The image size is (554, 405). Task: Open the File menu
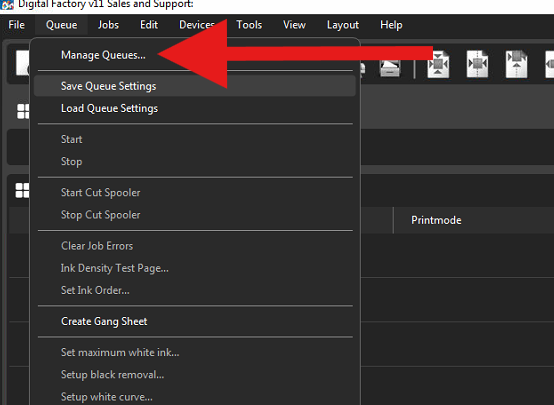click(x=17, y=25)
